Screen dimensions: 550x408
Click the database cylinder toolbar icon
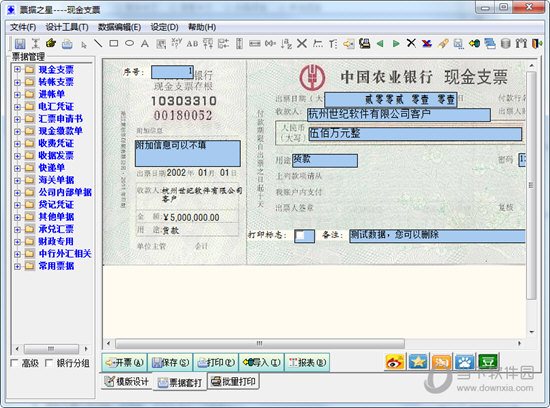505,44
